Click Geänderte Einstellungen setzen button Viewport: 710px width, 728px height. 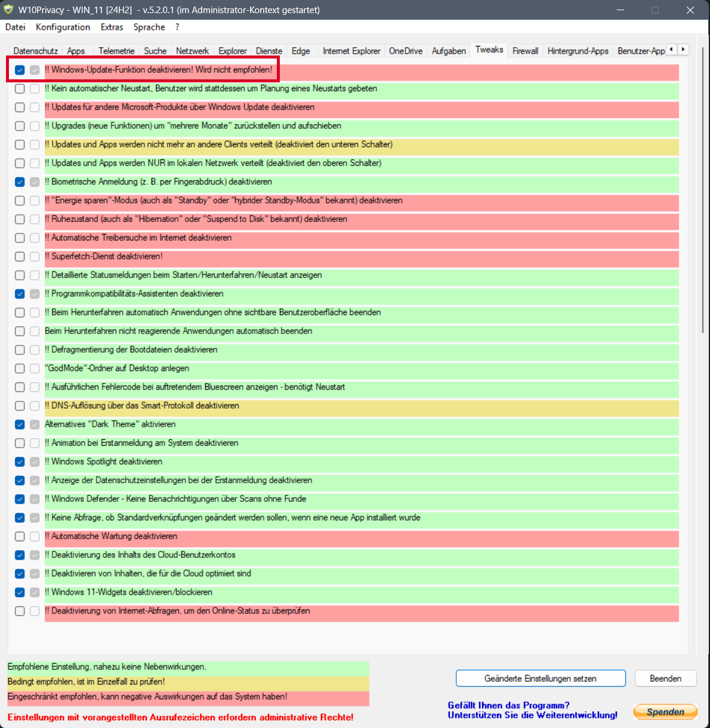click(x=541, y=678)
